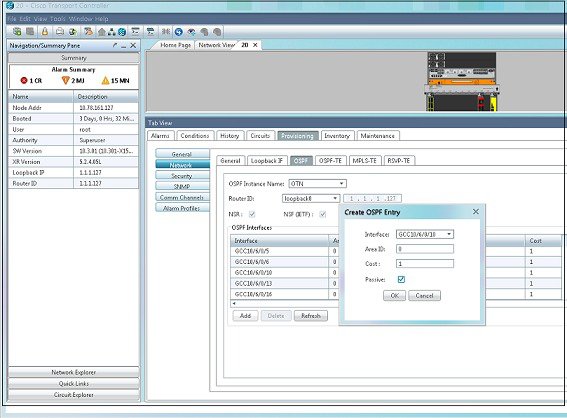Switch to the Loopback IF subtab

click(x=267, y=161)
